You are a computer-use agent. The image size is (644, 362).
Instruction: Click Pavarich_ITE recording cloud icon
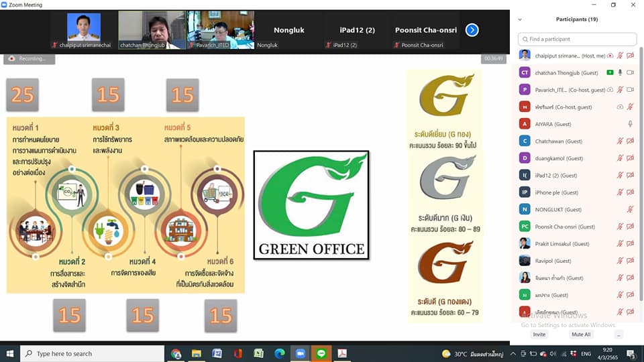[x=610, y=89]
